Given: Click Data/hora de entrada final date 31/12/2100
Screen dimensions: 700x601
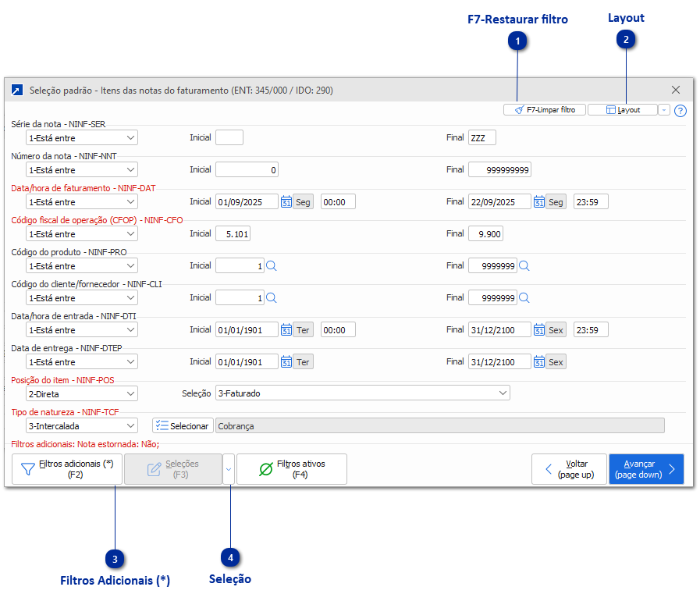Looking at the screenshot, I should pyautogui.click(x=499, y=330).
